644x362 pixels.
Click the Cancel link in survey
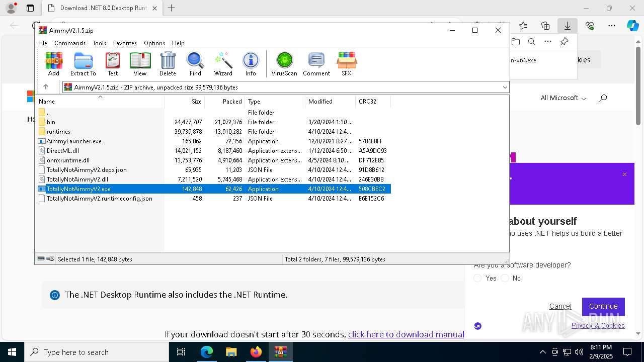560,306
